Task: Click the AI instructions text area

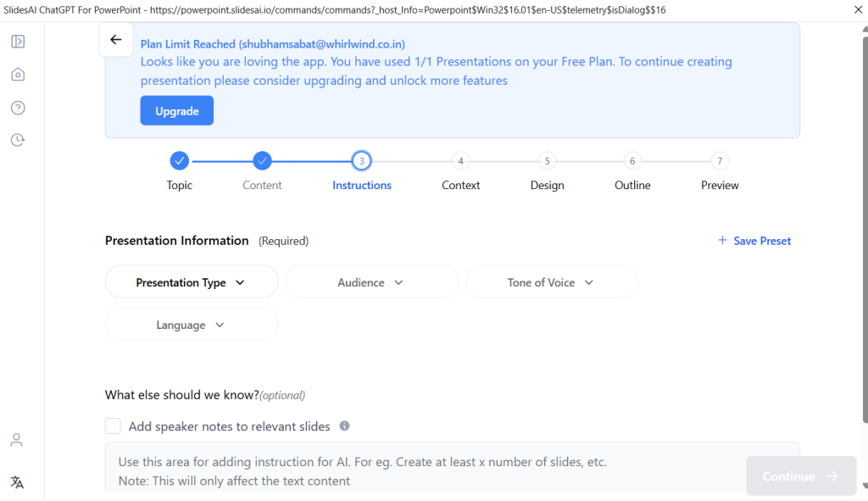Action: tap(424, 470)
